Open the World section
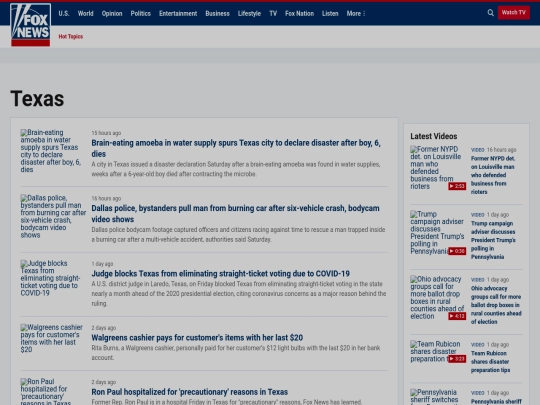This screenshot has height=405, width=540. point(85,13)
